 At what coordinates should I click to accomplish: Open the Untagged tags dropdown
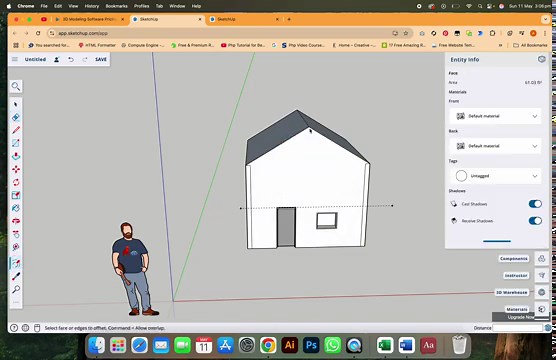point(495,176)
